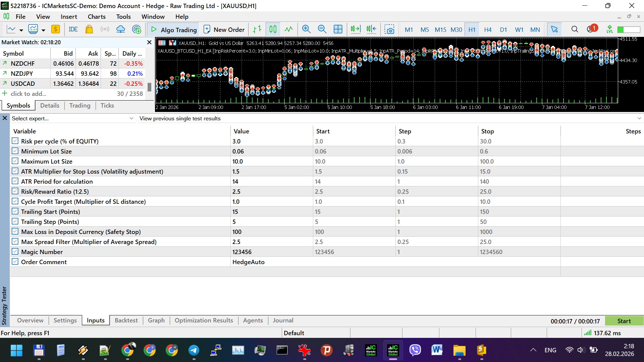
Task: Expand View previous single test results dropdown
Action: (x=639, y=118)
